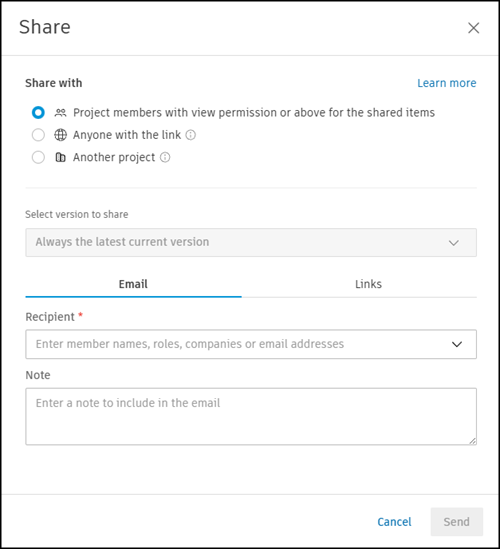Expand the Recipient dropdown arrow

[457, 345]
